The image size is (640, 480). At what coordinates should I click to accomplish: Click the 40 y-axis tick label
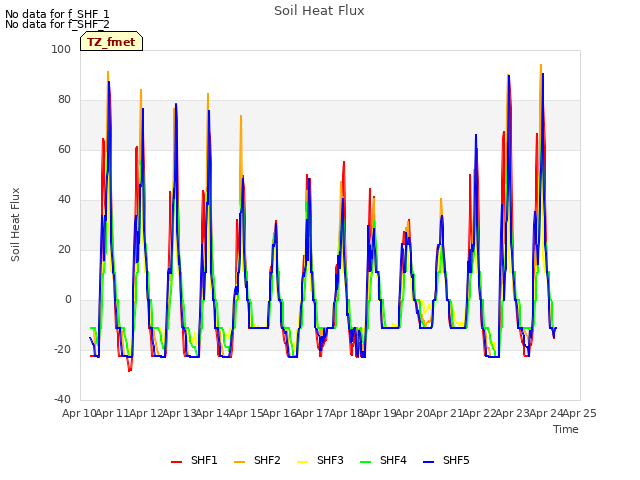point(64,200)
